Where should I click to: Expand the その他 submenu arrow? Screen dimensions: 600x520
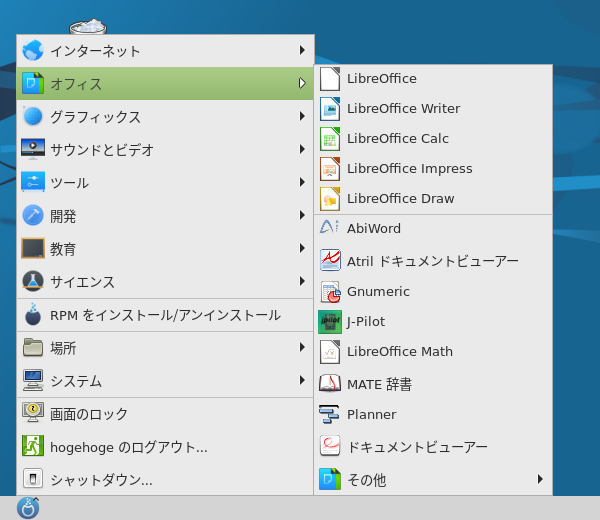[x=540, y=479]
